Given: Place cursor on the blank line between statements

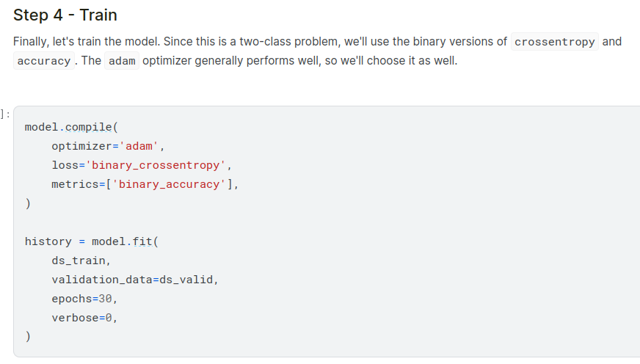Looking at the screenshot, I should [147, 222].
